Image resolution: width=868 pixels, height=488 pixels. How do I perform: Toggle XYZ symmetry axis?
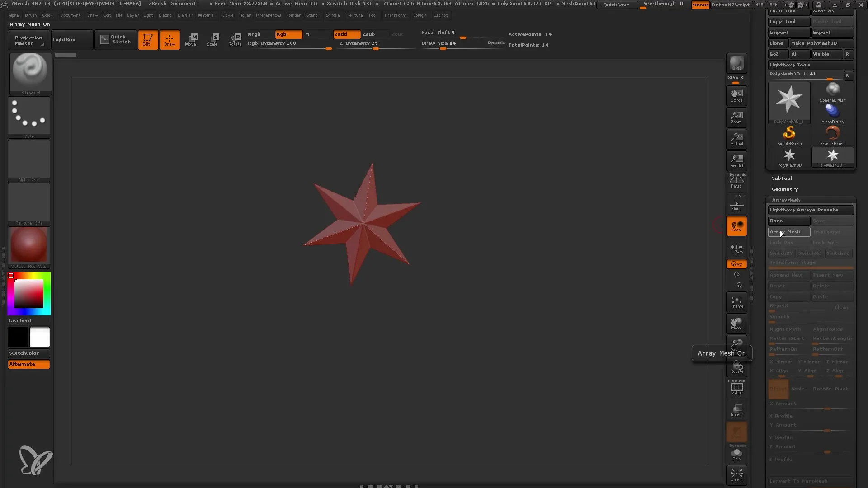tap(737, 264)
